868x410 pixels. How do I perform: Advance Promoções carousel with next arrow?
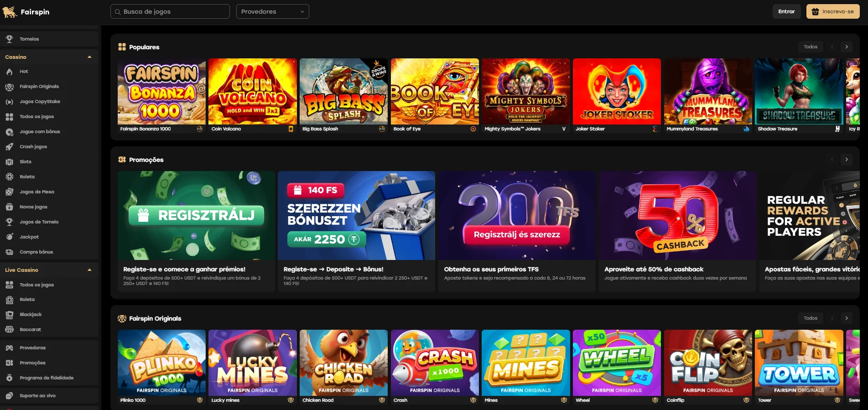(x=847, y=160)
